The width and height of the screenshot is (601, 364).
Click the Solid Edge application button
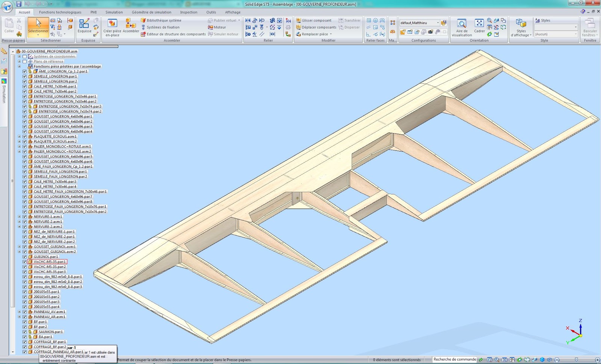(7, 6)
